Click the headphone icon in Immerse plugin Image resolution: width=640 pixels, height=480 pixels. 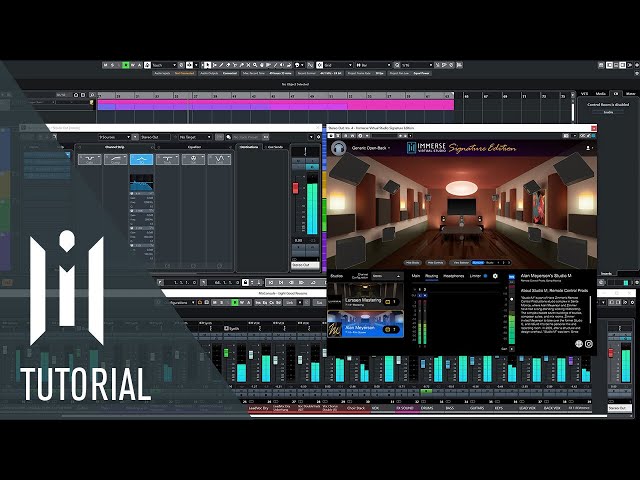click(338, 148)
